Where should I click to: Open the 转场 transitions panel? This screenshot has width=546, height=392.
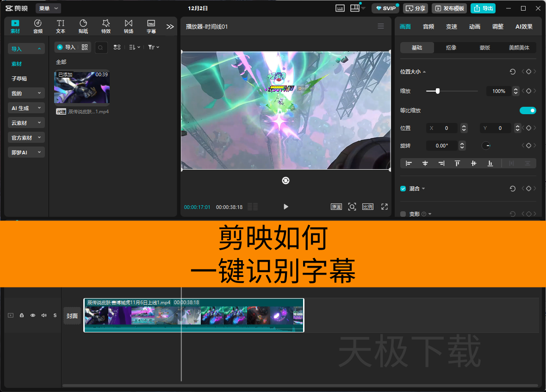[x=129, y=26]
